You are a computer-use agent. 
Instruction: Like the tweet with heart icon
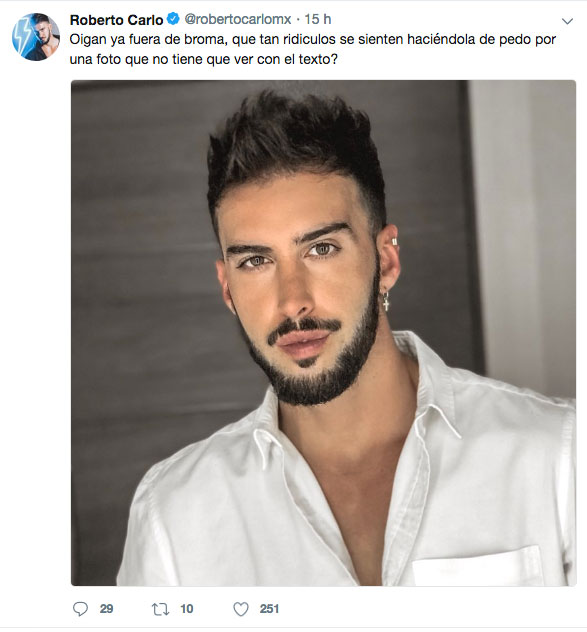coord(241,609)
